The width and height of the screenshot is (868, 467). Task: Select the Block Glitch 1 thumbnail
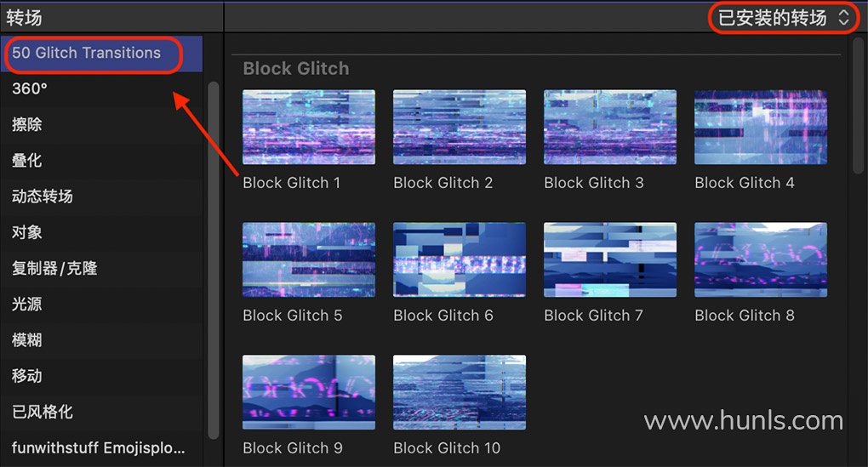tap(309, 128)
